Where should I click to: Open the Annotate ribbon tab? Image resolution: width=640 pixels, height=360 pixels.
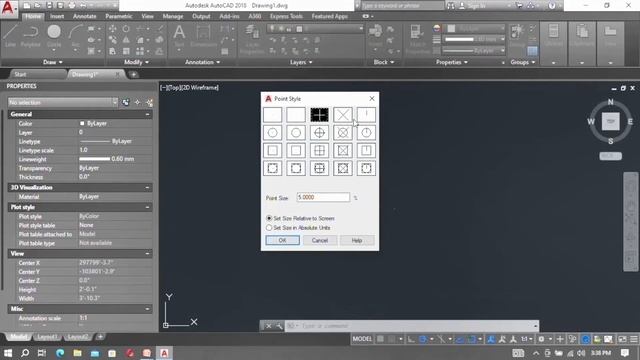(84, 16)
